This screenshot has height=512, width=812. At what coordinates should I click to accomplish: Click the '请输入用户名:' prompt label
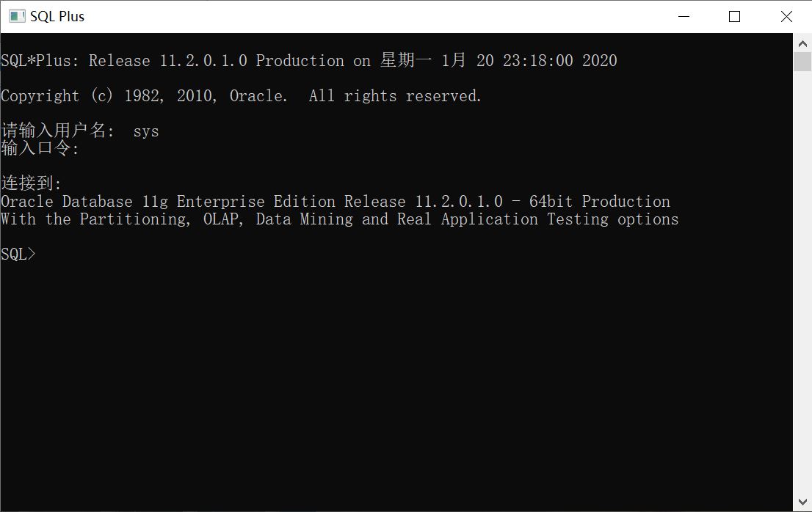point(57,131)
